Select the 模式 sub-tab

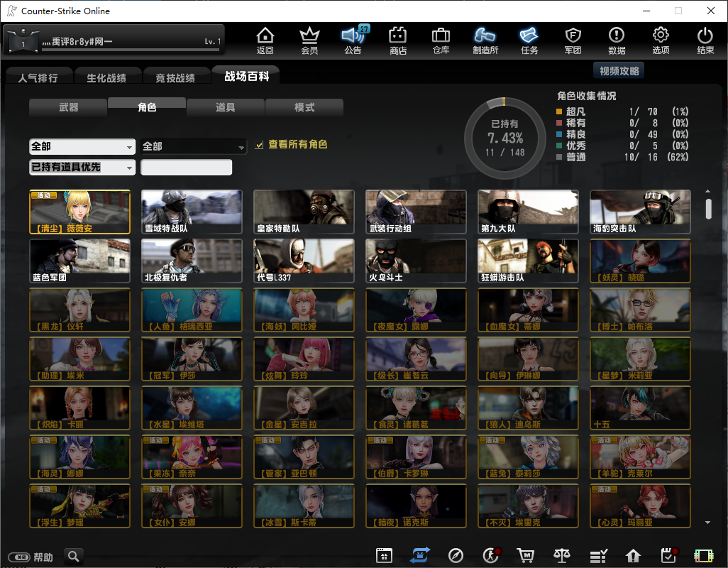tap(304, 107)
